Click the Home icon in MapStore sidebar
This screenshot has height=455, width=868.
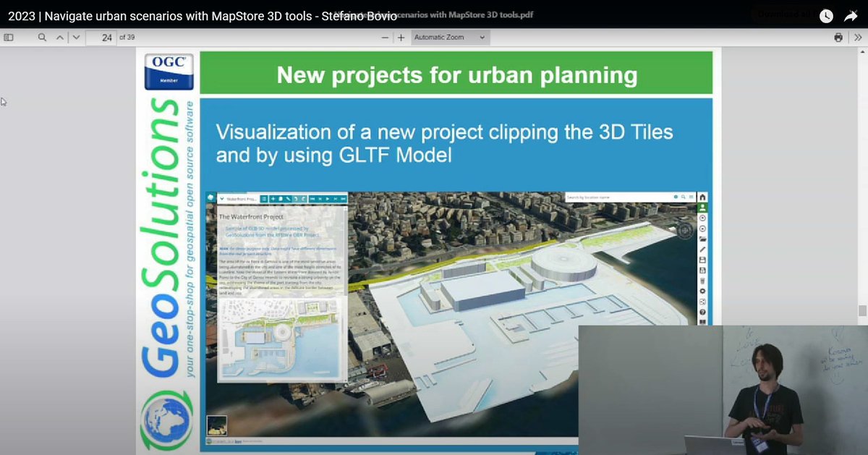point(702,197)
